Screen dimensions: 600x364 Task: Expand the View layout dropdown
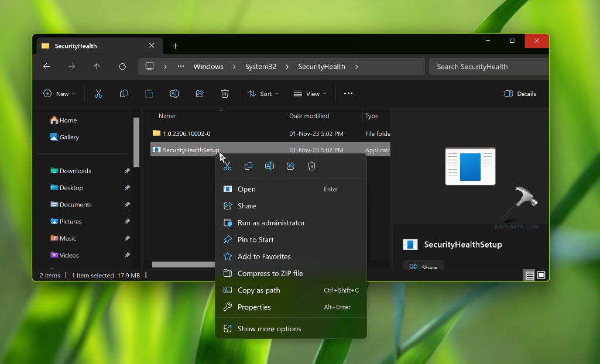click(310, 94)
